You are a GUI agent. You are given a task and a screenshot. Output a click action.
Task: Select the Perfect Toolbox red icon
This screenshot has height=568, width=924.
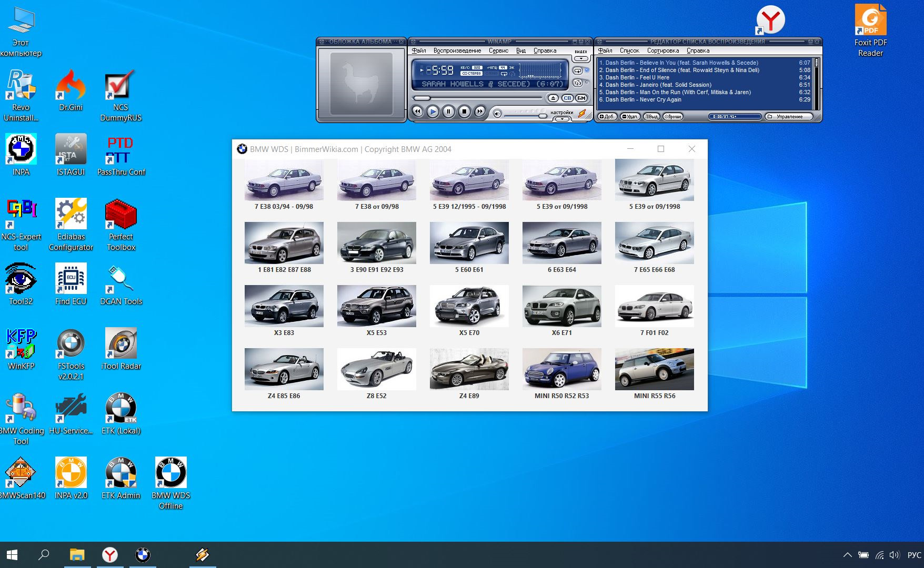point(121,225)
